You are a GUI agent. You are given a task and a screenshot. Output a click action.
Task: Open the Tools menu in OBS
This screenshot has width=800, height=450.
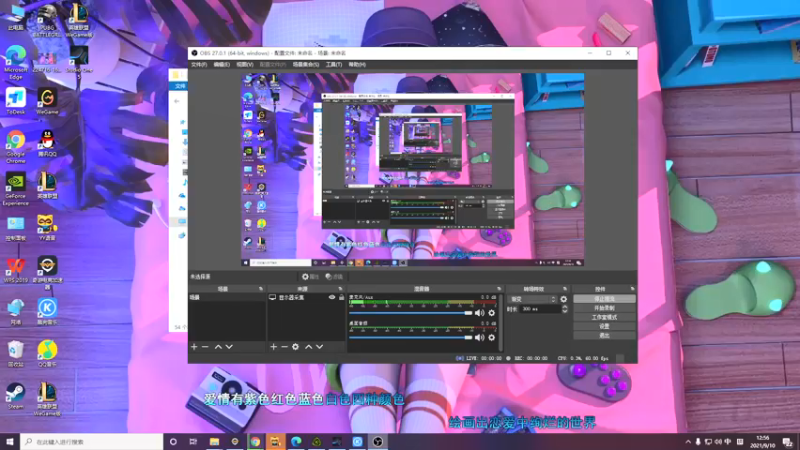[334, 65]
